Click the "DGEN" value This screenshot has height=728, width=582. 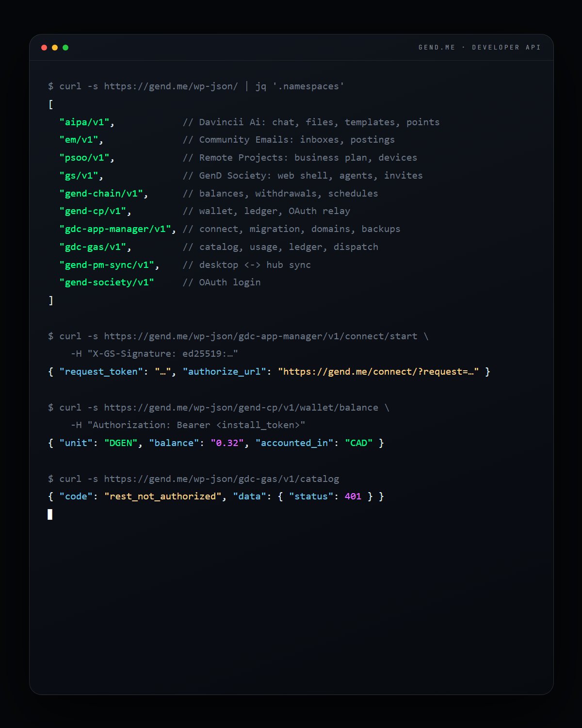click(x=121, y=443)
